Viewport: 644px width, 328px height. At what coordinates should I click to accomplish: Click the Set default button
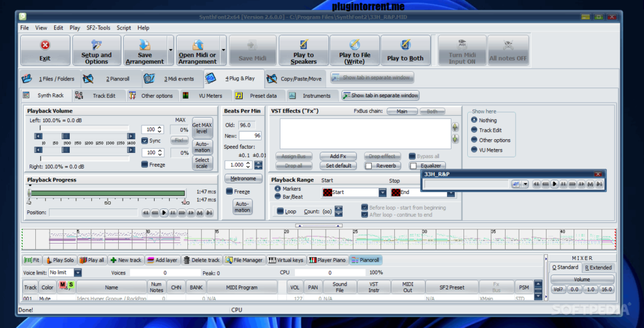point(338,166)
